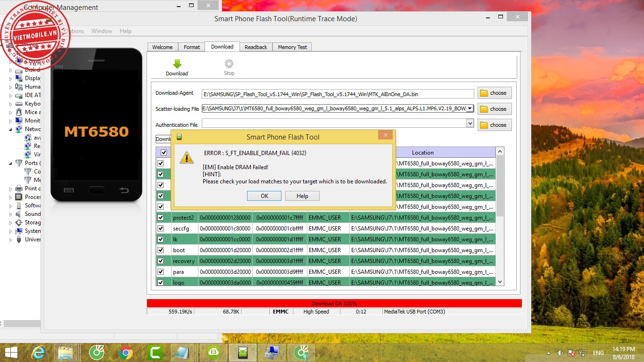Open Internet Explorer from the taskbar
The image size is (644, 362).
pos(38,353)
